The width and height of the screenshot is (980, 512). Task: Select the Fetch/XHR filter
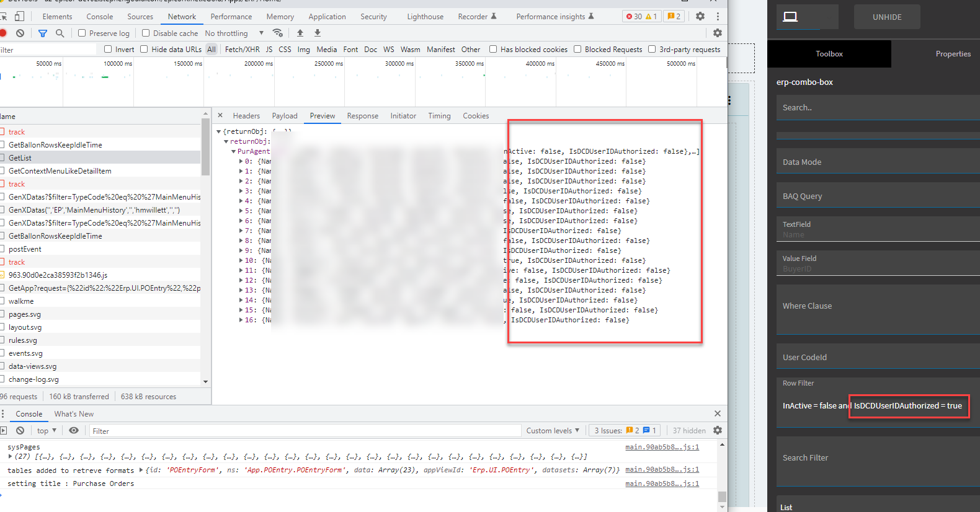[x=243, y=50]
